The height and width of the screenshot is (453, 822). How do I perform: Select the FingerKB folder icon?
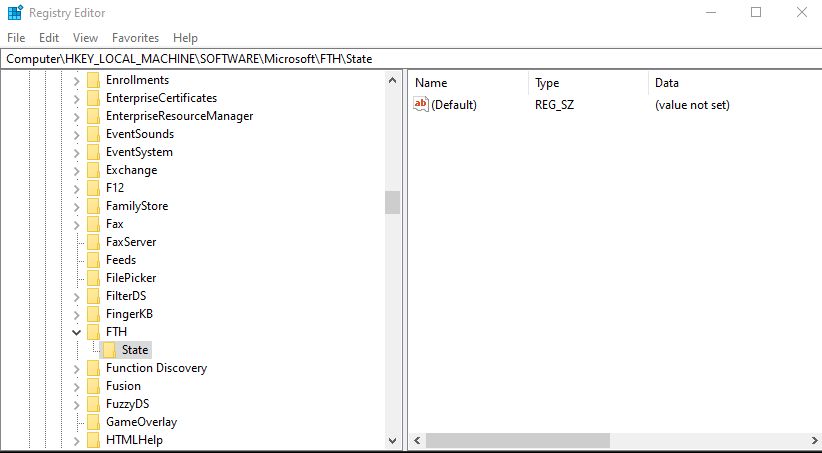[93, 314]
